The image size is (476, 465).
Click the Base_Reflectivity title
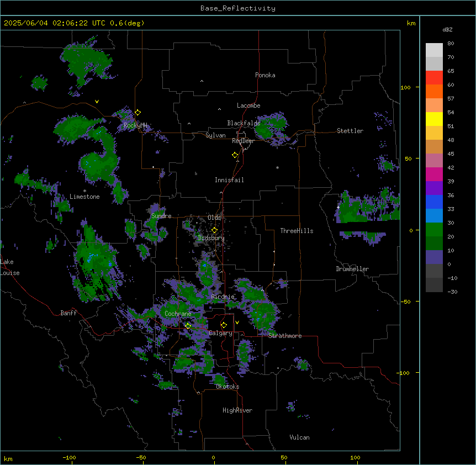[x=238, y=8]
